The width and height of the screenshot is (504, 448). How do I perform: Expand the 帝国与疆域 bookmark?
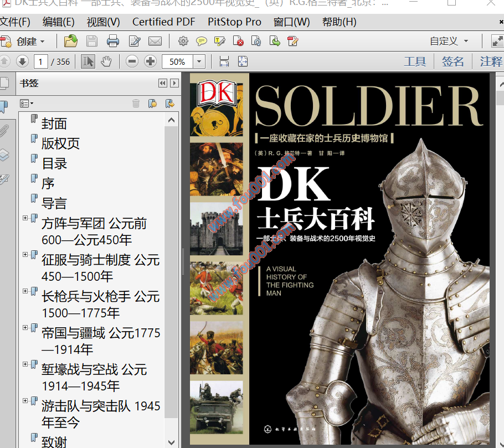coord(25,327)
